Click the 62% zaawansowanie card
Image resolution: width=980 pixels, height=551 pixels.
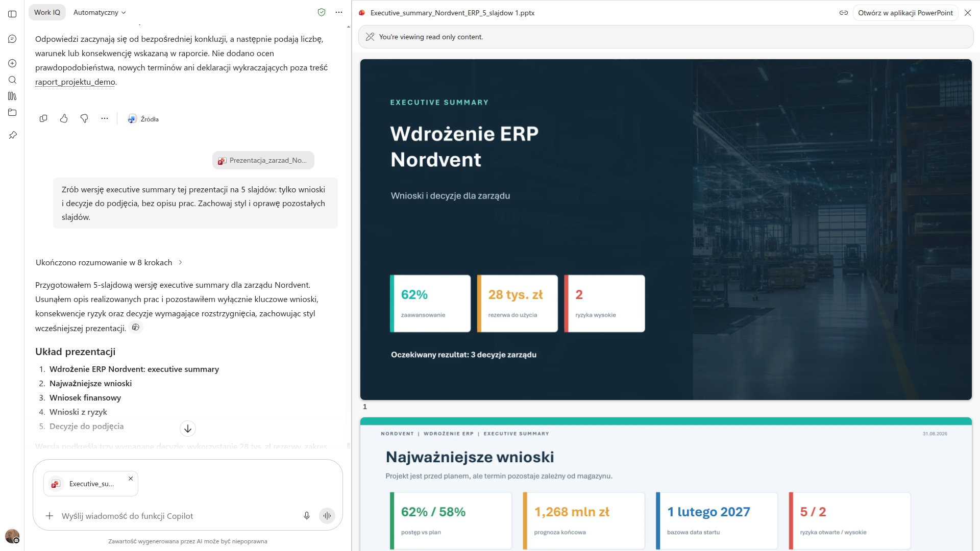click(430, 304)
